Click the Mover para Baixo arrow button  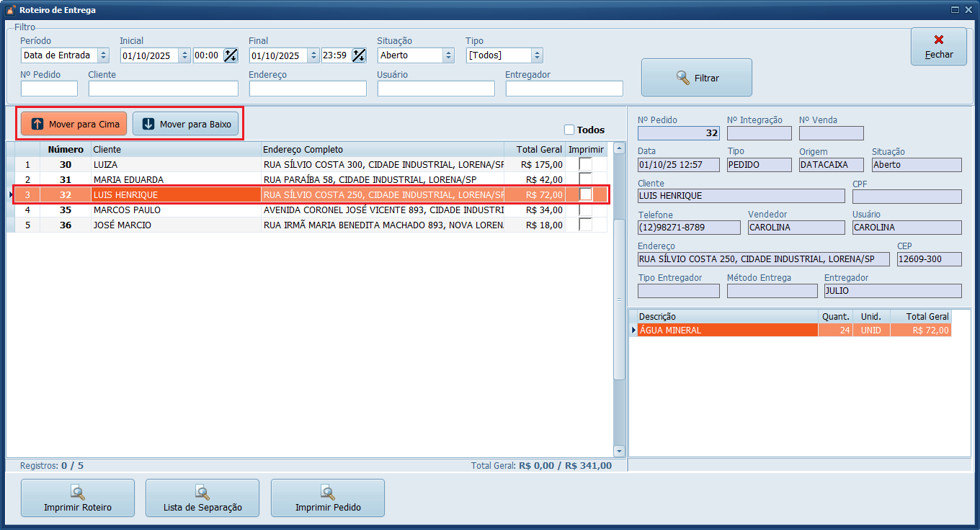pos(186,124)
